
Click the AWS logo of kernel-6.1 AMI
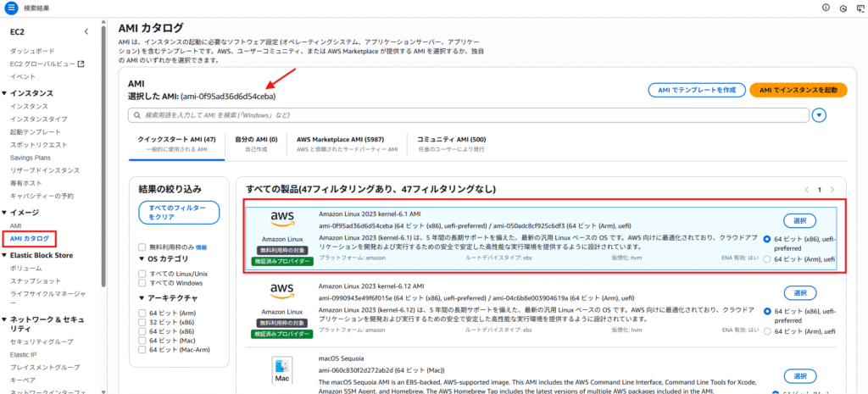(282, 219)
